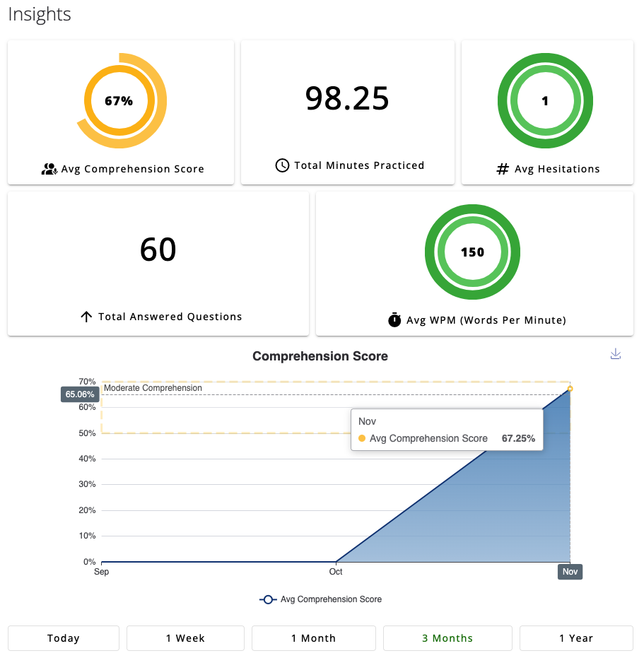The height and width of the screenshot is (658, 644).
Task: Click the green WPM ring showing 150
Action: point(472,252)
